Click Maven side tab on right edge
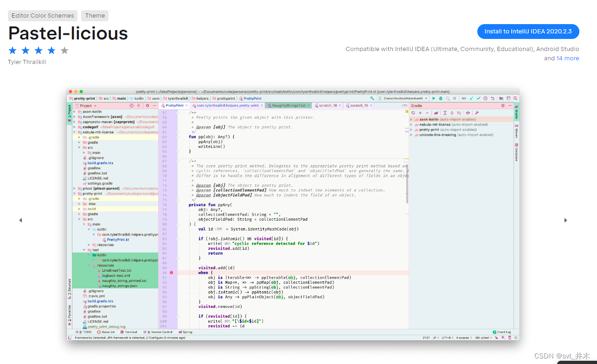This screenshot has width=597, height=364. (x=516, y=132)
